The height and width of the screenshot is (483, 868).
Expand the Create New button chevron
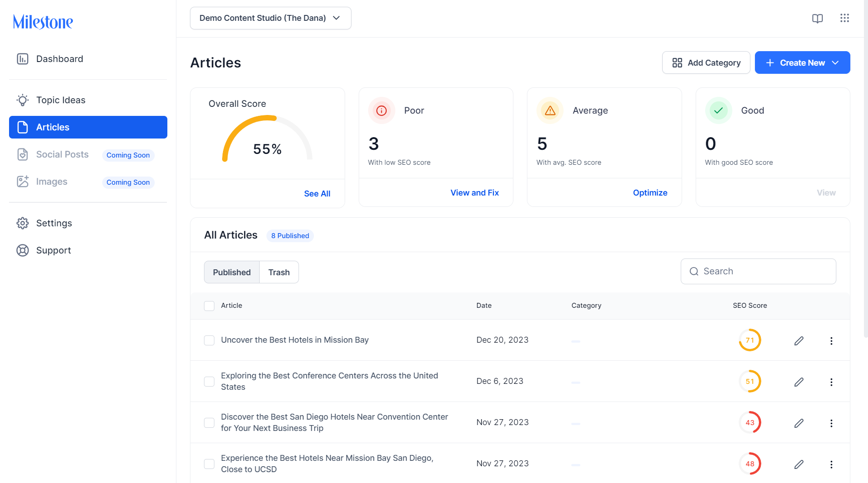pos(835,63)
